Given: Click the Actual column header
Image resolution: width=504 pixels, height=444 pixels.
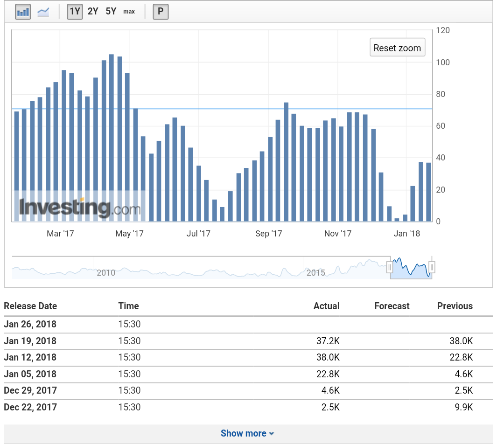Looking at the screenshot, I should [326, 306].
